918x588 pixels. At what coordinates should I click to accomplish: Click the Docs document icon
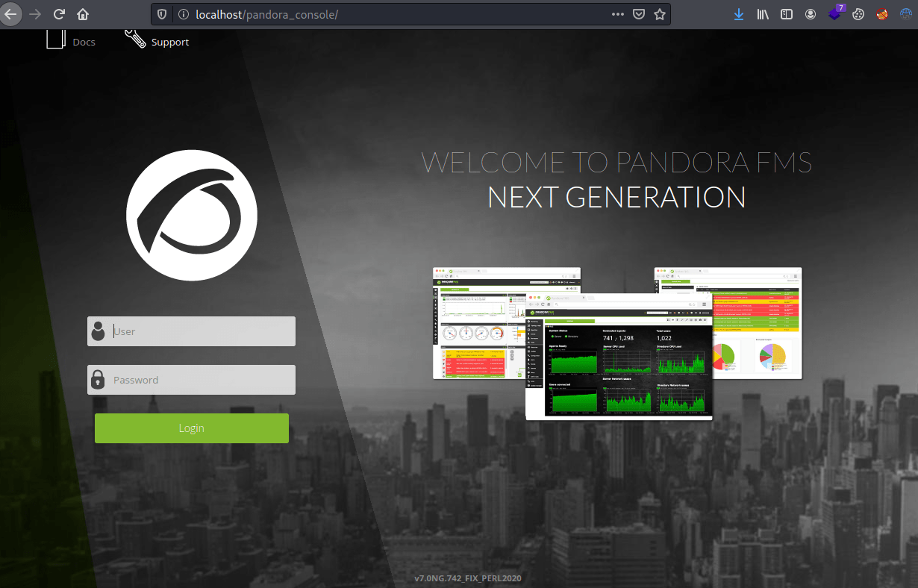click(56, 38)
